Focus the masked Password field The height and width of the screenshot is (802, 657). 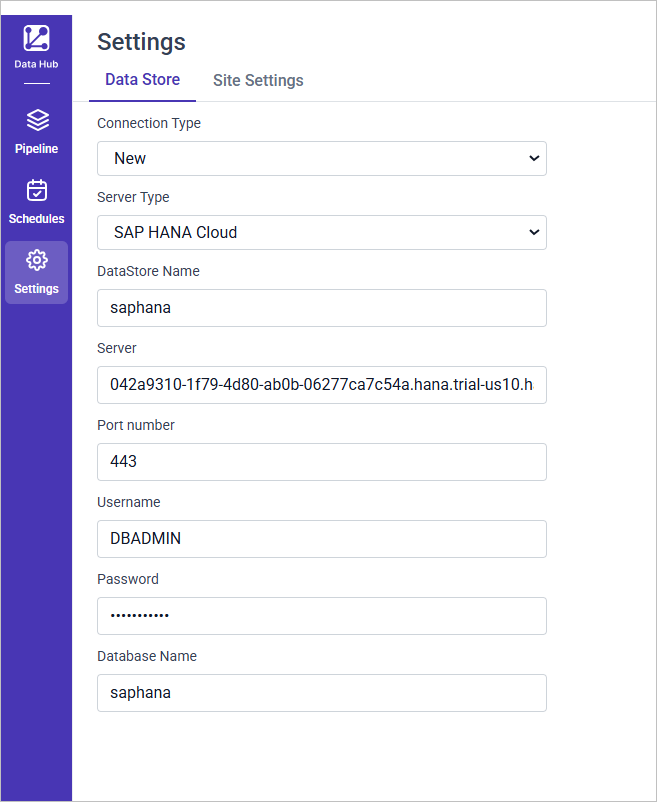(x=321, y=616)
